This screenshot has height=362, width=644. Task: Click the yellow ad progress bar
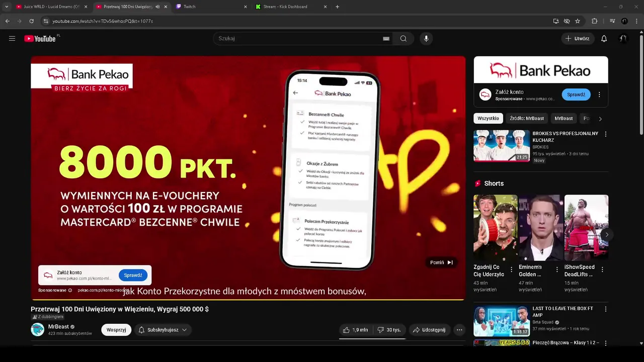click(248, 300)
